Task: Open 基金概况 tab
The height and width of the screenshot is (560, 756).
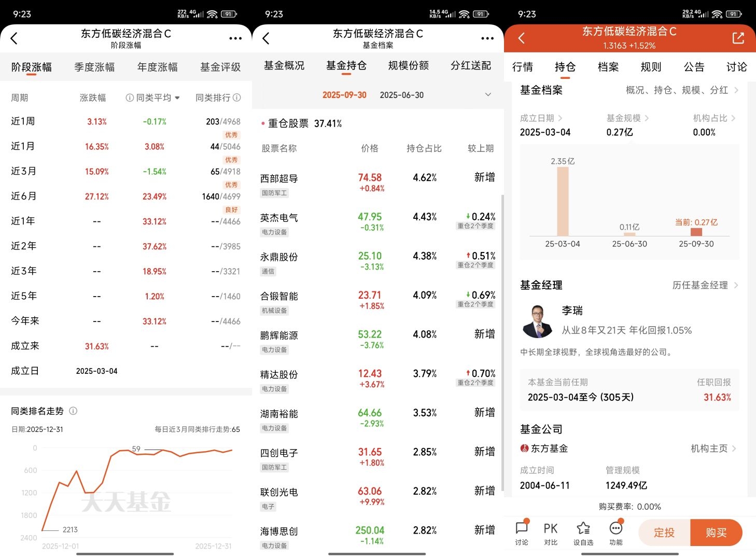Action: coord(284,66)
